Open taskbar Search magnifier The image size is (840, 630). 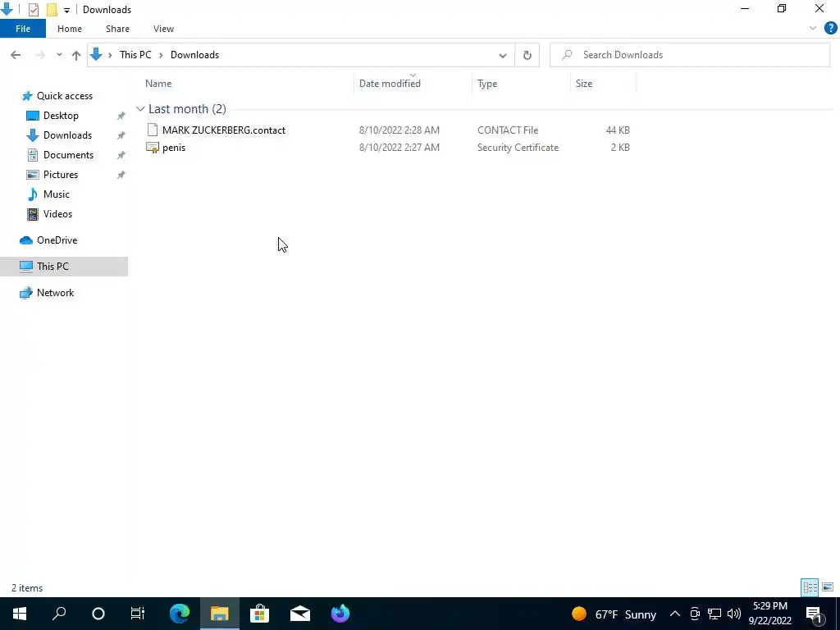(x=59, y=614)
